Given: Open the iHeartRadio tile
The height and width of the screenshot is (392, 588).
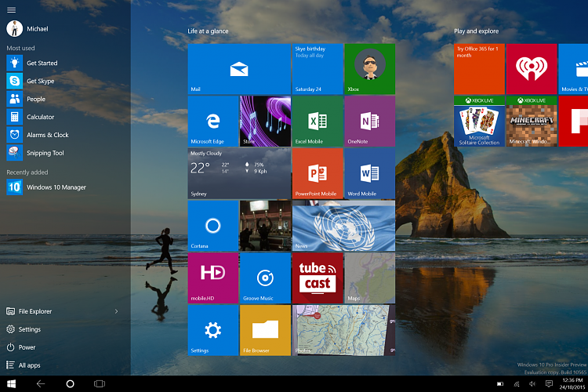Looking at the screenshot, I should point(532,69).
